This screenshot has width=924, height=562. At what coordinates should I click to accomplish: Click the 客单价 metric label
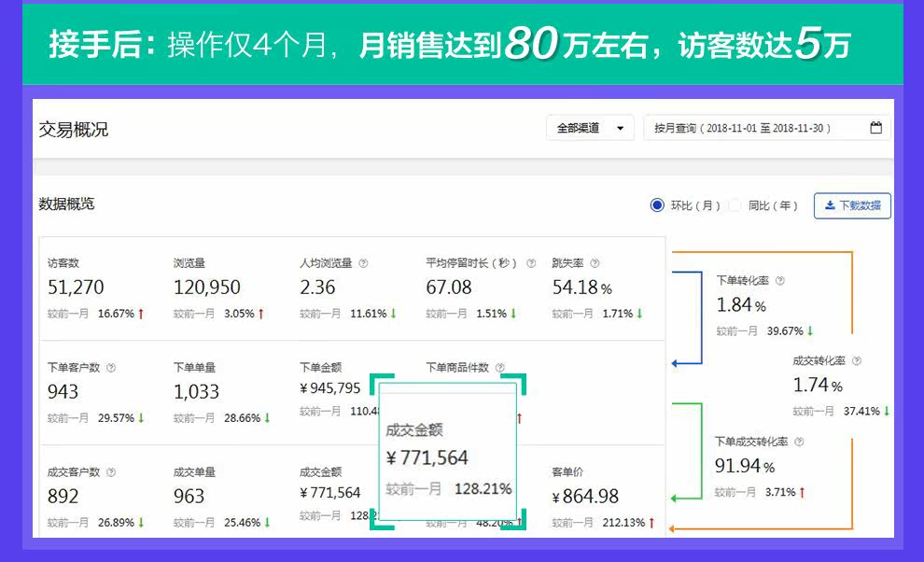coord(567,471)
